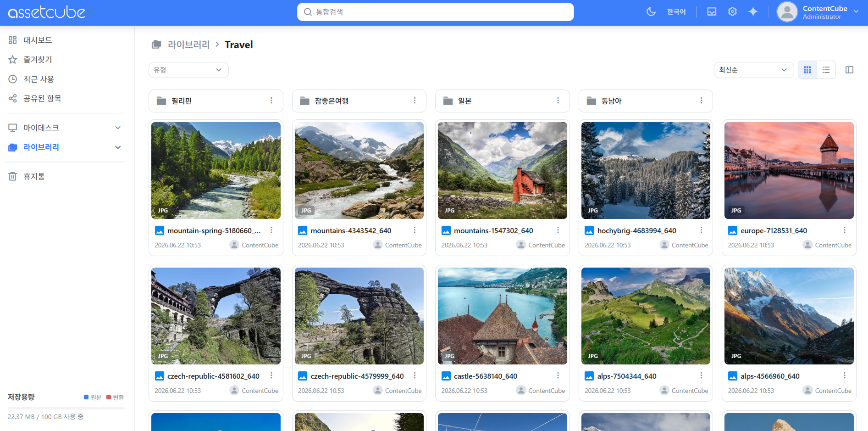This screenshot has height=431, width=868.
Task: Go to 대시보드 in sidebar
Action: (x=38, y=40)
